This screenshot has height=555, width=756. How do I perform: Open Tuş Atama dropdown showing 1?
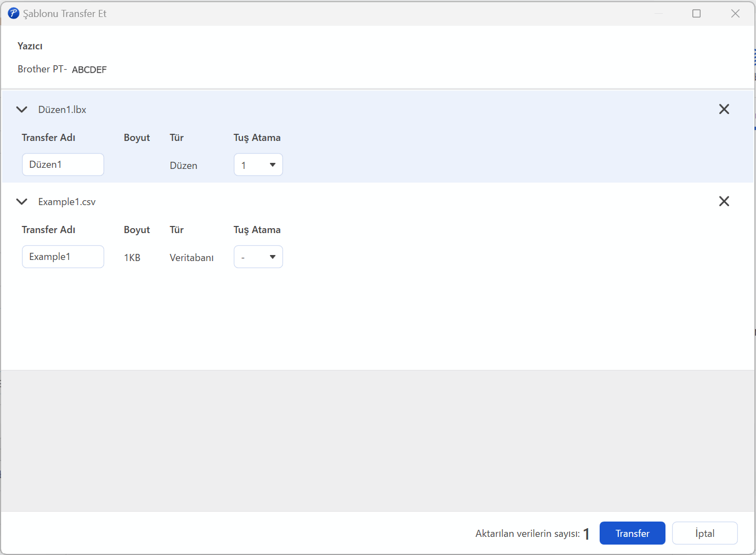(258, 165)
